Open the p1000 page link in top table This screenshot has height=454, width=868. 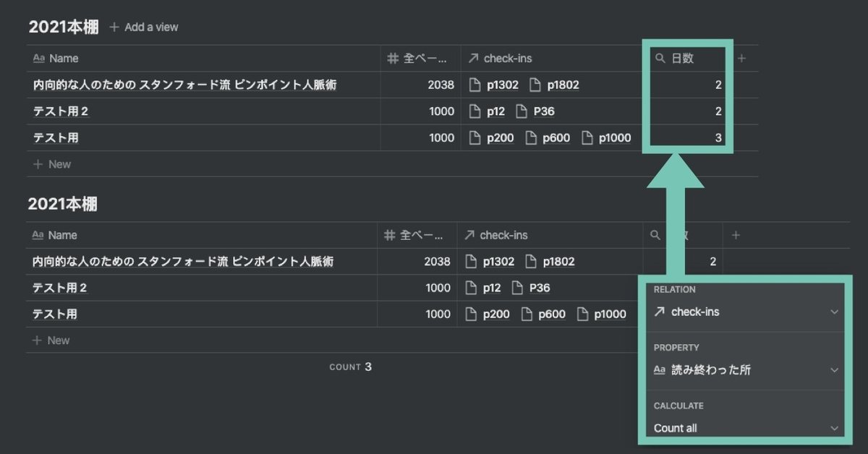point(614,138)
